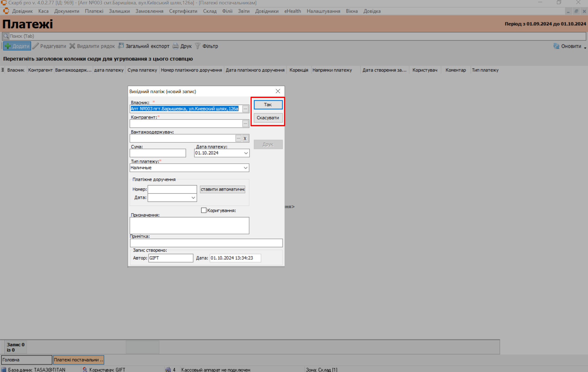Viewport: 588px width, 372px height.
Task: Click the Оновити refresh icon
Action: [x=556, y=46]
